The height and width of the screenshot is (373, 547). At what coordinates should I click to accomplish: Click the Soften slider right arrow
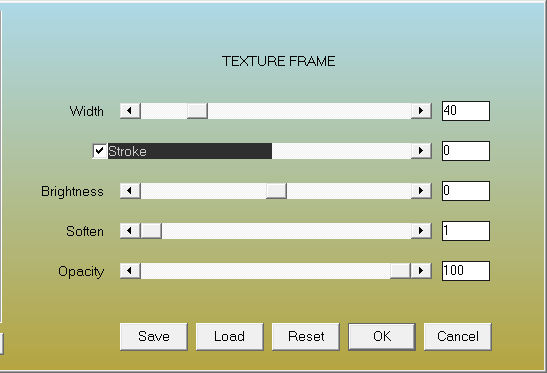[421, 231]
